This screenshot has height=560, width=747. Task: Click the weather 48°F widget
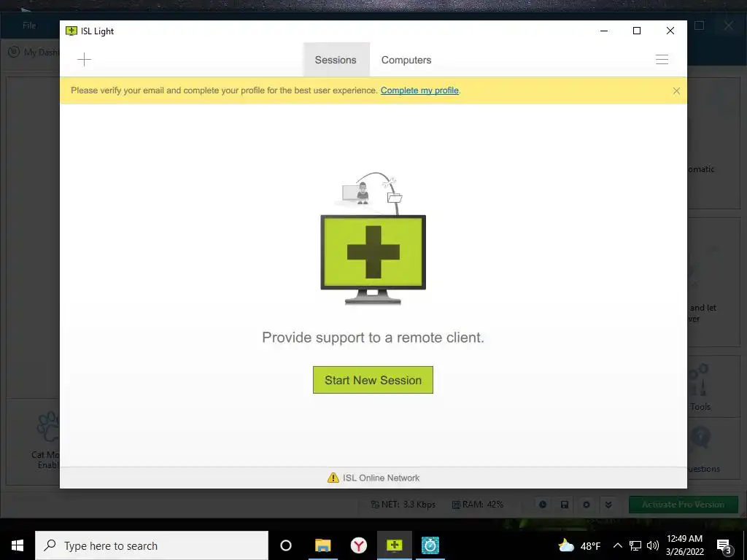579,545
